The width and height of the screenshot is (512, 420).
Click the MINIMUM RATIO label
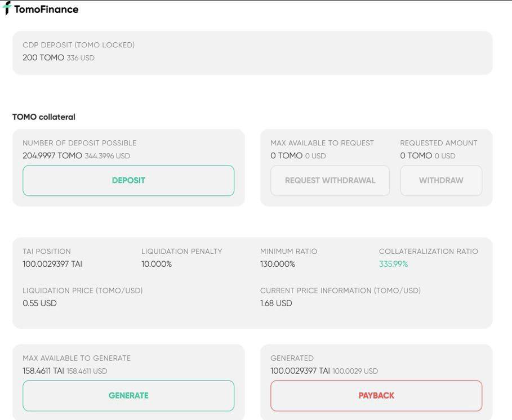pos(288,251)
